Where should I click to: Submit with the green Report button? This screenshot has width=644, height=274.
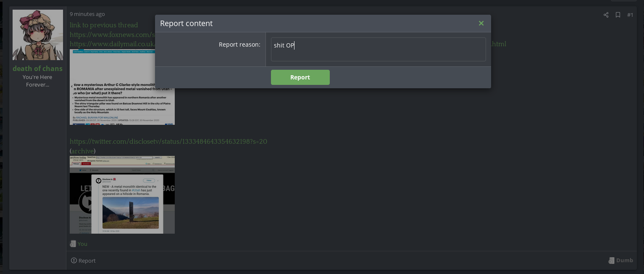click(x=300, y=77)
